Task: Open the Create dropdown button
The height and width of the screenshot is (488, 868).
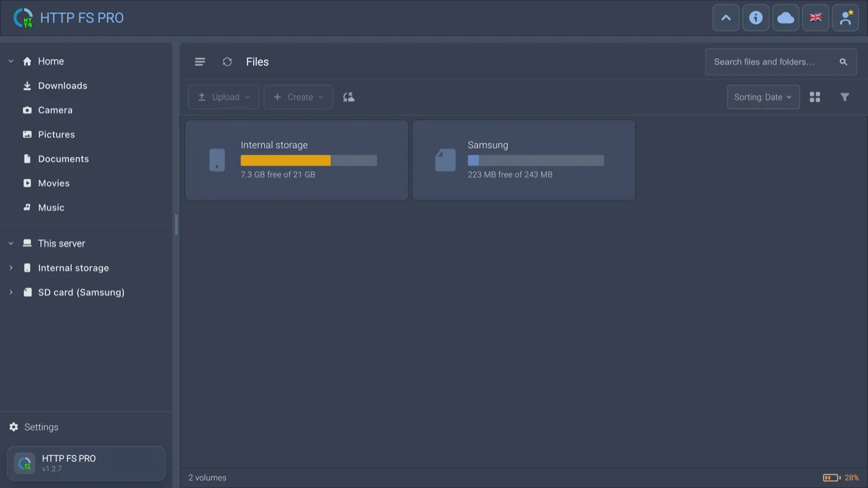Action: 298,97
